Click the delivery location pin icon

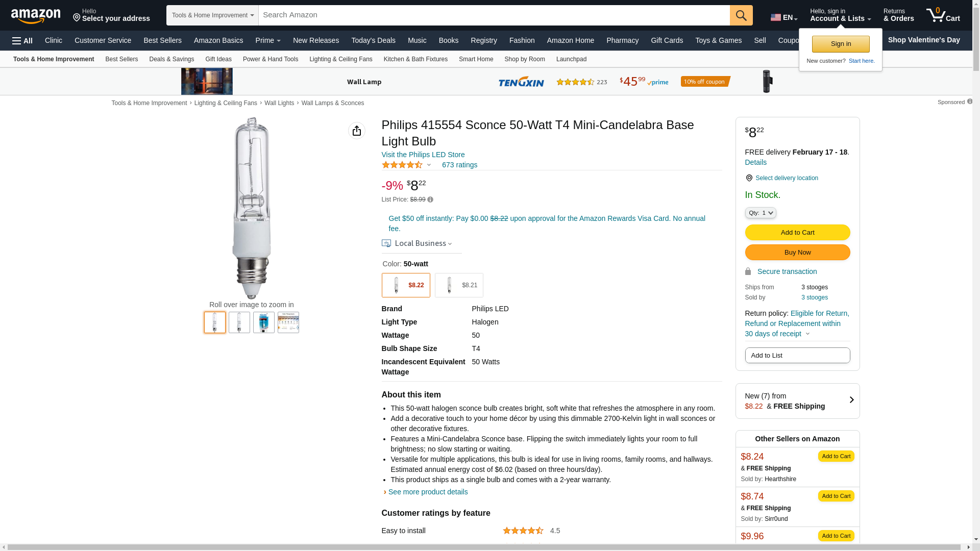[749, 178]
